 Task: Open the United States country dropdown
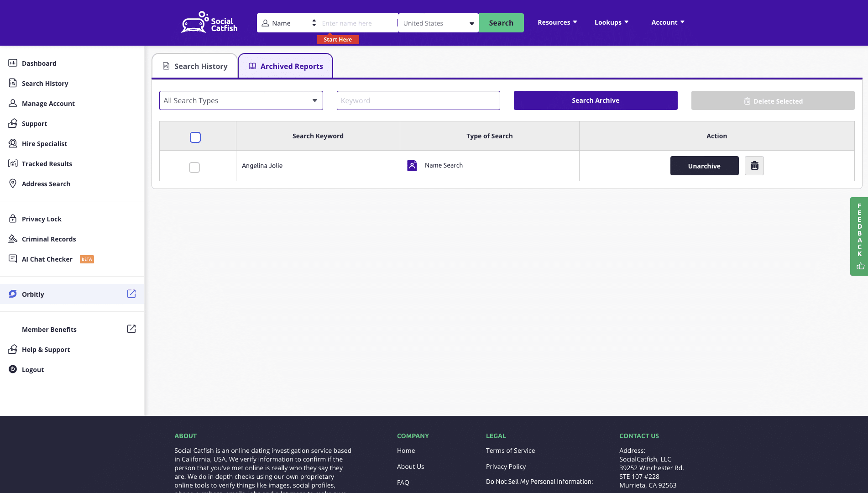[438, 23]
